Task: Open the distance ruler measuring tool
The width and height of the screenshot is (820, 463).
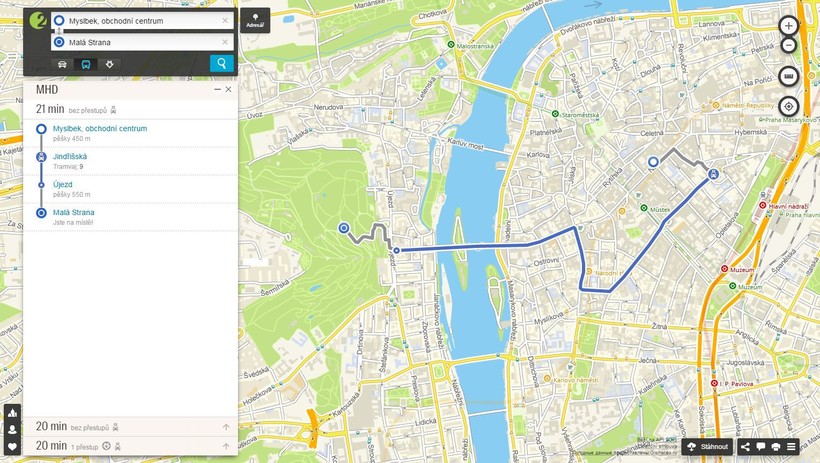Action: click(x=789, y=77)
